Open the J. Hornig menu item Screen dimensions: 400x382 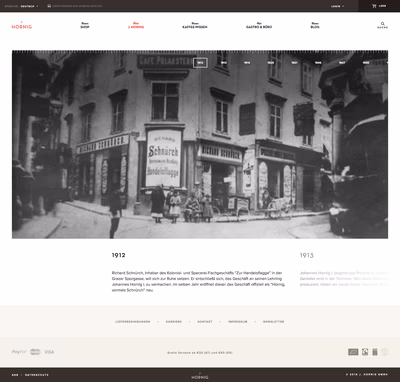pos(136,25)
